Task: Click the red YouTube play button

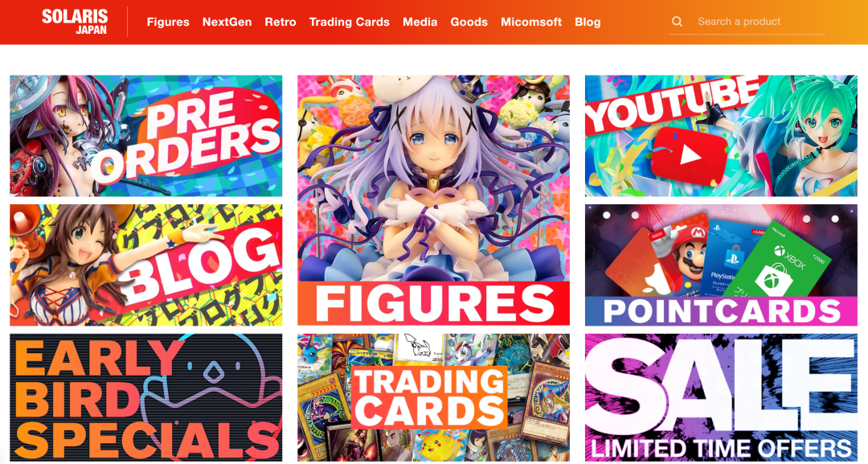Action: tap(689, 155)
